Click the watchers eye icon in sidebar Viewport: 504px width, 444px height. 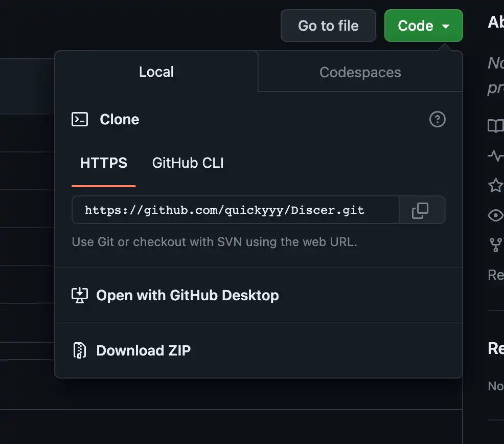[x=495, y=215]
